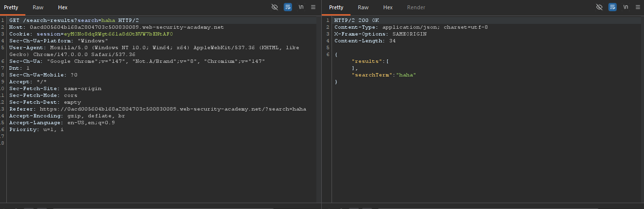This screenshot has width=644, height=209.
Task: Click the "Gecko) Chrome/147.0.0.0 Safari/537.36" line
Action: pyautogui.click(x=72, y=55)
